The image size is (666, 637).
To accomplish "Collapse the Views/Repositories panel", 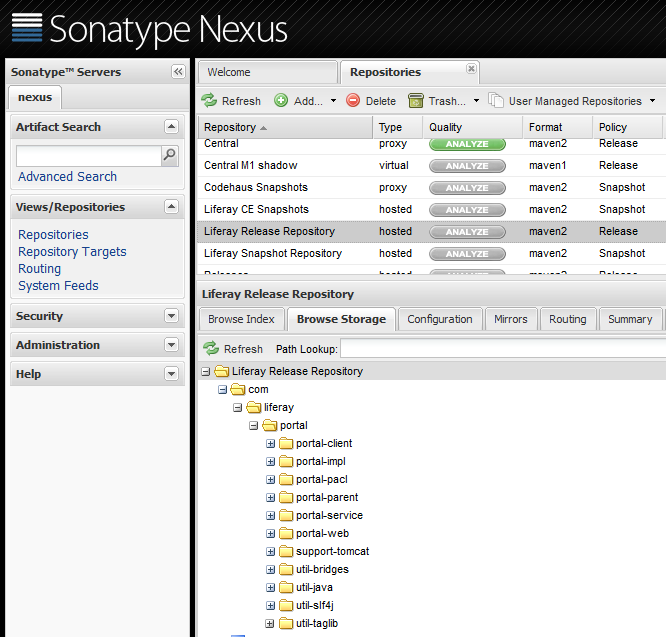I will click(171, 207).
